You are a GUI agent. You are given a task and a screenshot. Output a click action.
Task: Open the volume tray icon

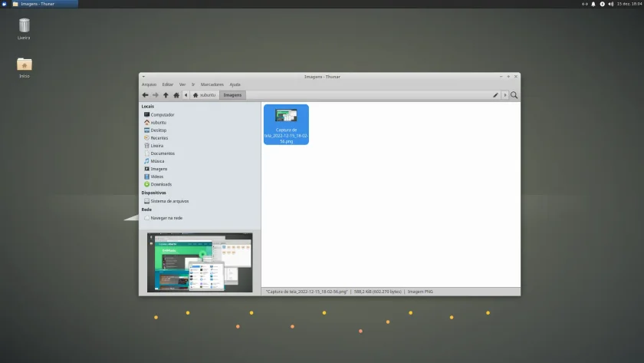[x=611, y=4]
